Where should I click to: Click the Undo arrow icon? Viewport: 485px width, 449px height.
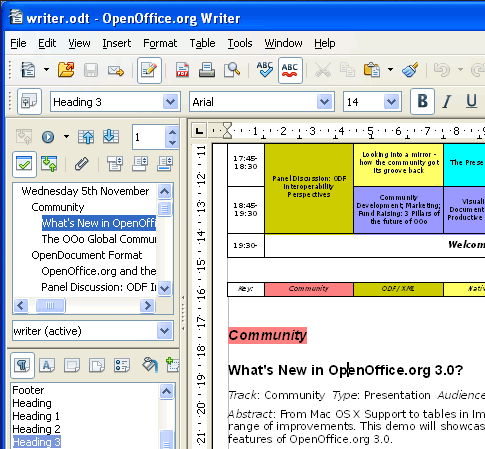[x=442, y=70]
